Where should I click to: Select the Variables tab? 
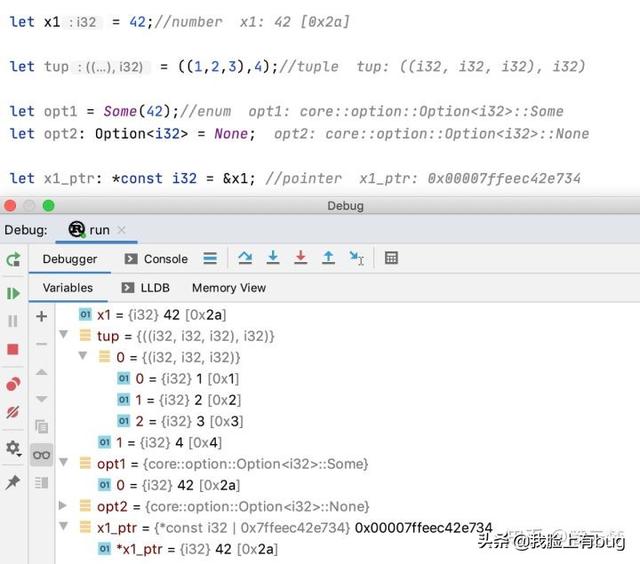click(68, 288)
